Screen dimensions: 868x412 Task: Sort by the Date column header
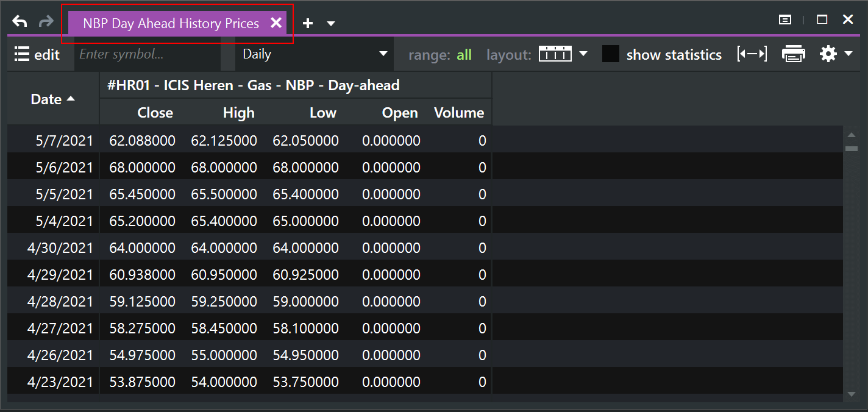click(x=53, y=99)
